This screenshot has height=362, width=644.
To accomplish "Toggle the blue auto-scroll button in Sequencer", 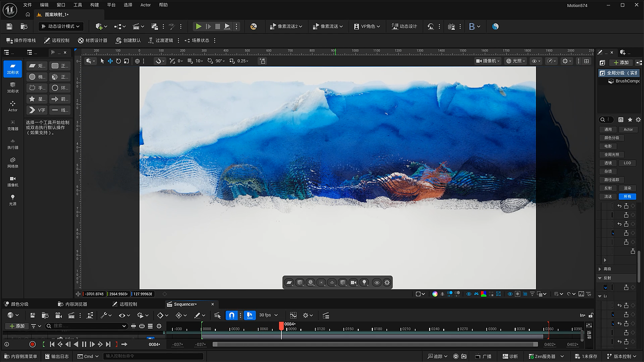I will (250, 315).
